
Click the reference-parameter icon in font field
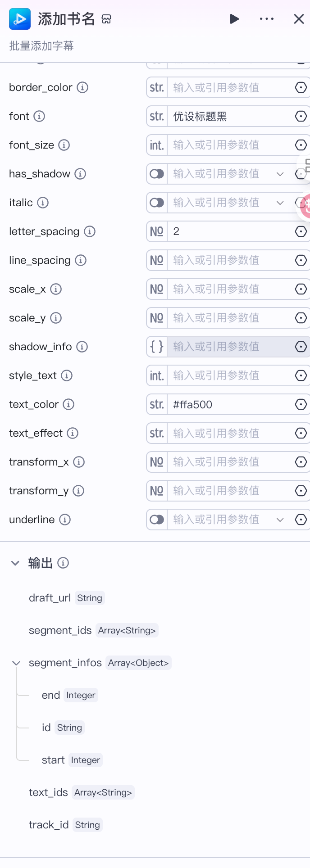point(301,116)
